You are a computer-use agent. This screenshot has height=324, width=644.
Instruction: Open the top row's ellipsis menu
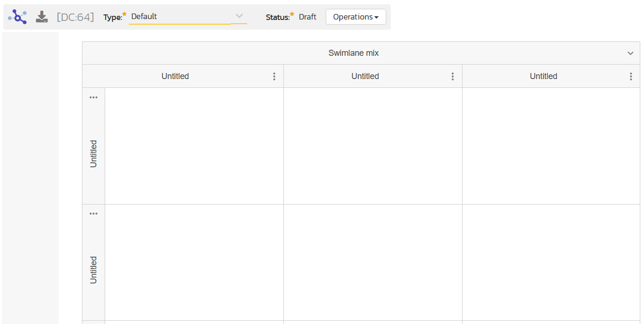[x=94, y=98]
